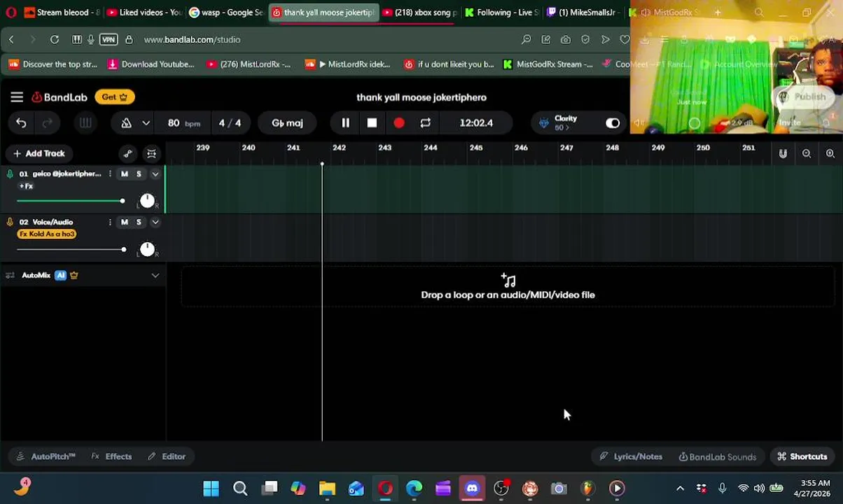Image resolution: width=843 pixels, height=504 pixels.
Task: Expand the AutoMix panel chevron
Action: click(x=155, y=276)
